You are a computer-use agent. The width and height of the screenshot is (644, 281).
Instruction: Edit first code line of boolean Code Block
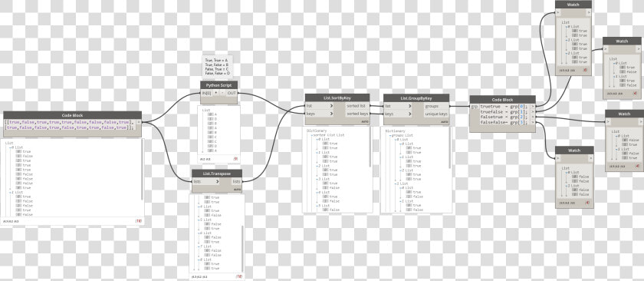click(x=69, y=122)
